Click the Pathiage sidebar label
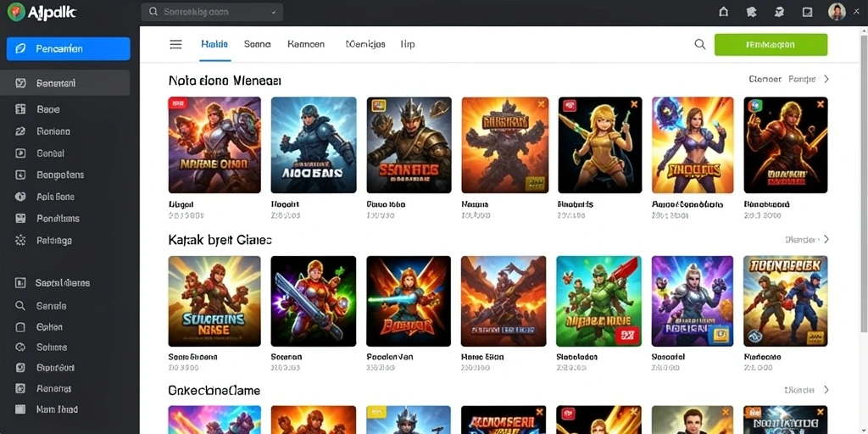 pos(54,240)
